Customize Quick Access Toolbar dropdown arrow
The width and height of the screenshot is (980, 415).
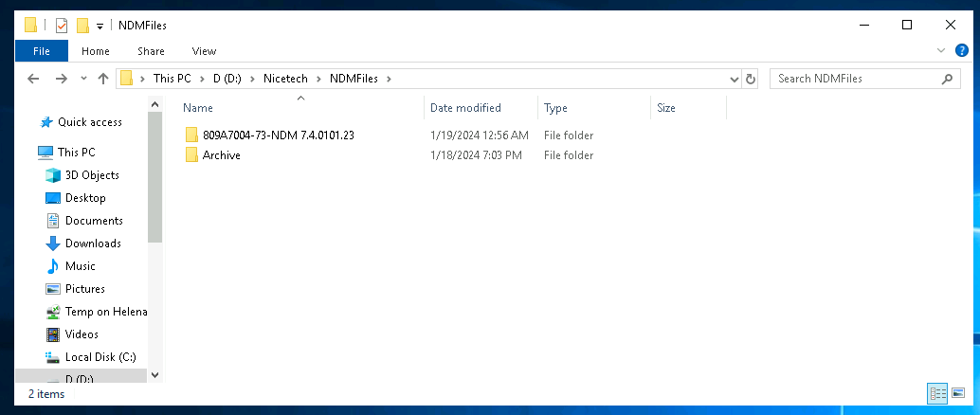100,25
